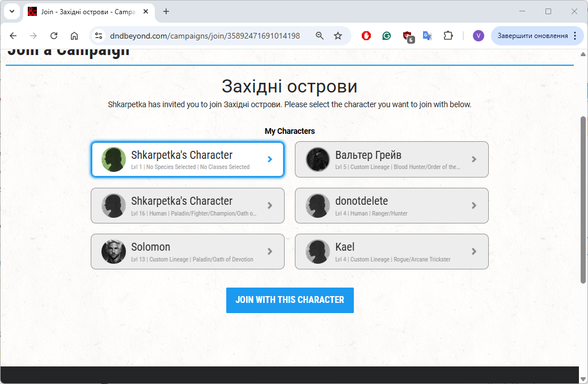Click the zoom magnifier icon in address bar

320,36
